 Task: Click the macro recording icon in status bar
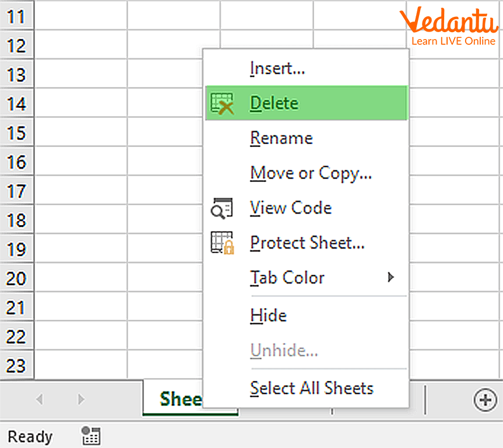(91, 436)
